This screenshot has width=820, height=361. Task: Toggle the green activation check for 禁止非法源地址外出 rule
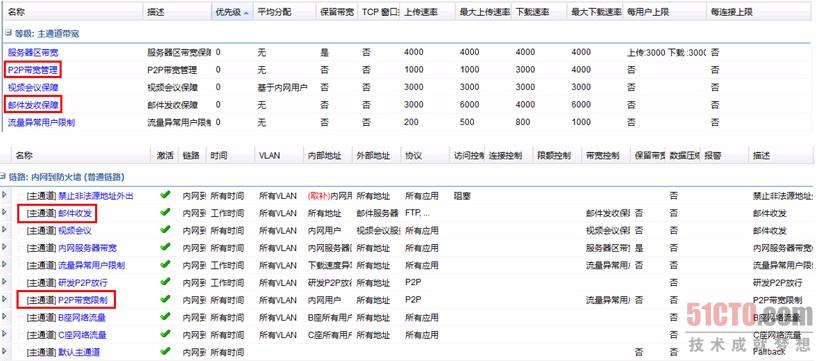165,195
